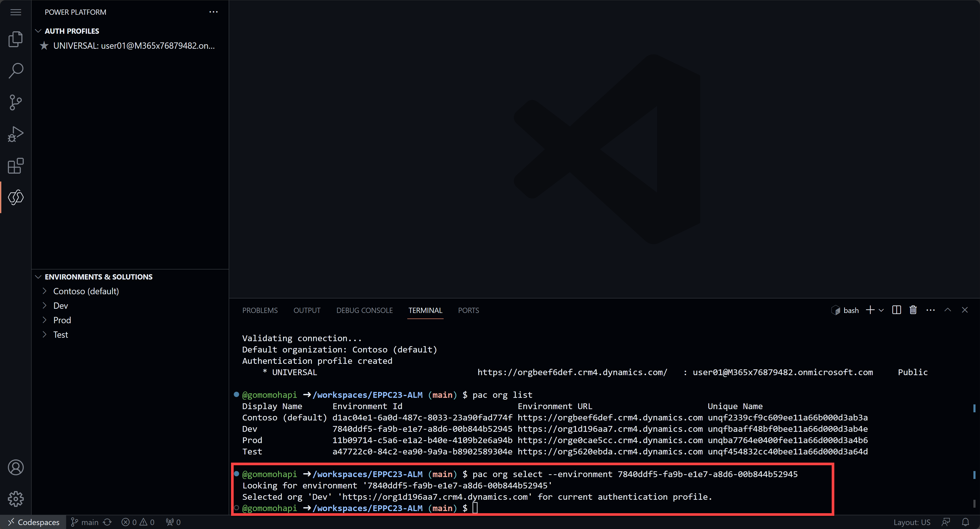The height and width of the screenshot is (529, 980).
Task: Open Power Platform panel more actions
Action: click(x=213, y=12)
